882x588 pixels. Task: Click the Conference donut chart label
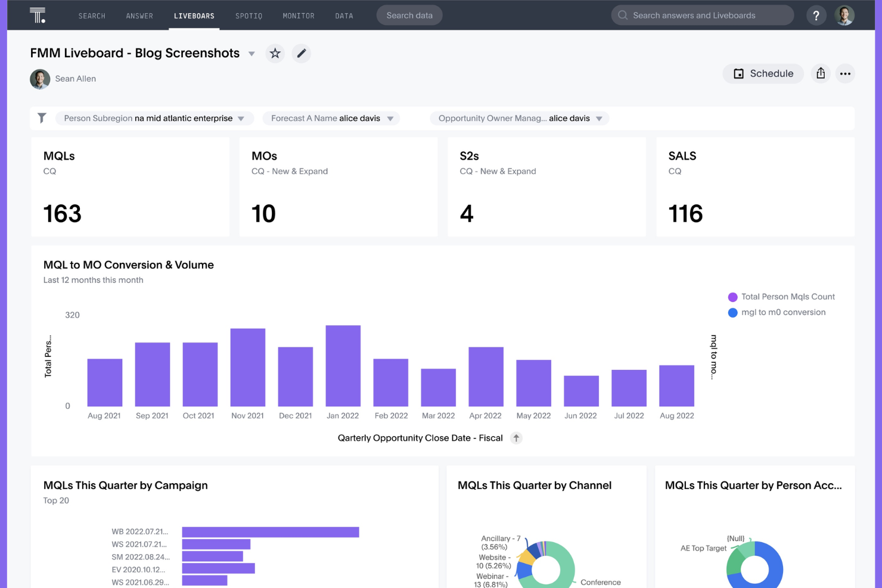pos(601,582)
